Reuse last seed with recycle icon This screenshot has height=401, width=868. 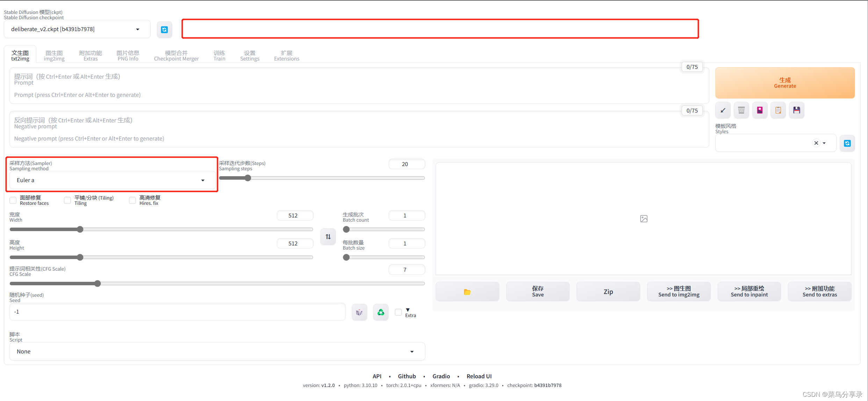tap(381, 312)
